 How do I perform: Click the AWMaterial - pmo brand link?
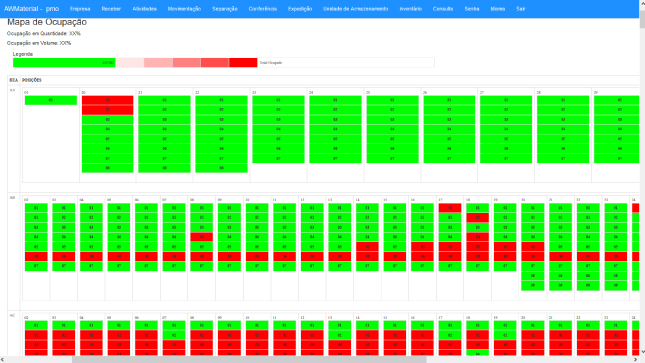pos(31,9)
